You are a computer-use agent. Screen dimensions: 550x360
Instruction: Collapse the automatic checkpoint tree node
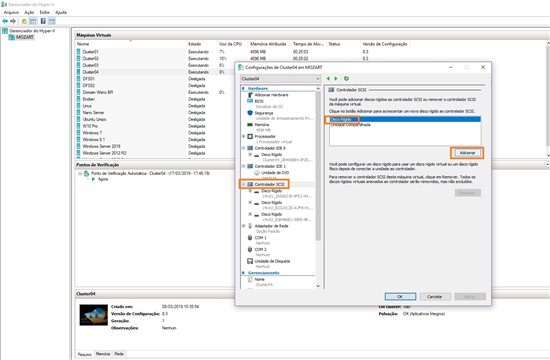click(80, 173)
